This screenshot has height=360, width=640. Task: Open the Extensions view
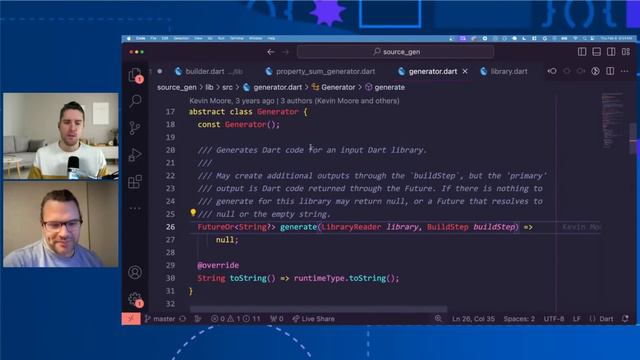(135, 181)
